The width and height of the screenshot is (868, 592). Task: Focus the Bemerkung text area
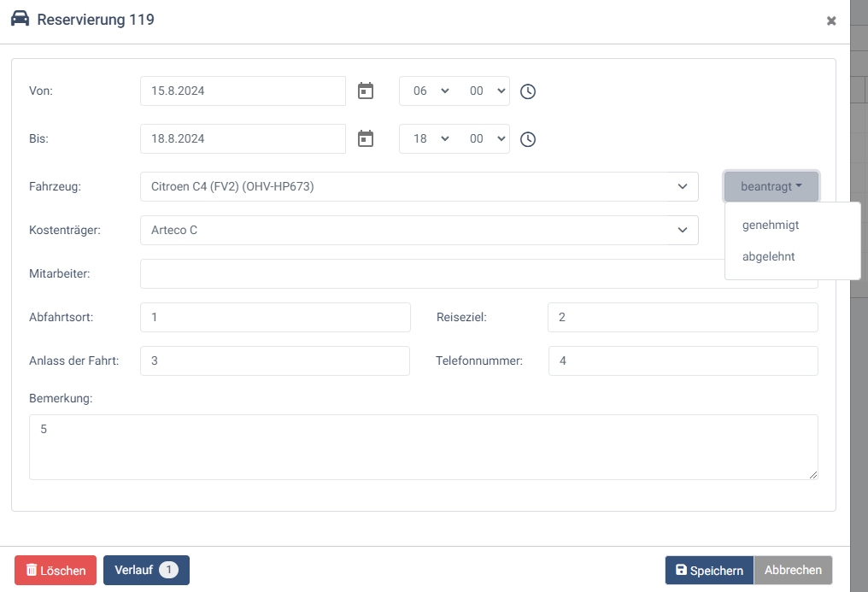(423, 447)
